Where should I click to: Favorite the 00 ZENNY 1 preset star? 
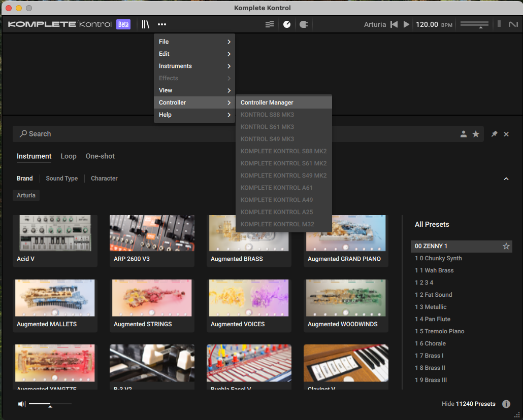coord(506,246)
